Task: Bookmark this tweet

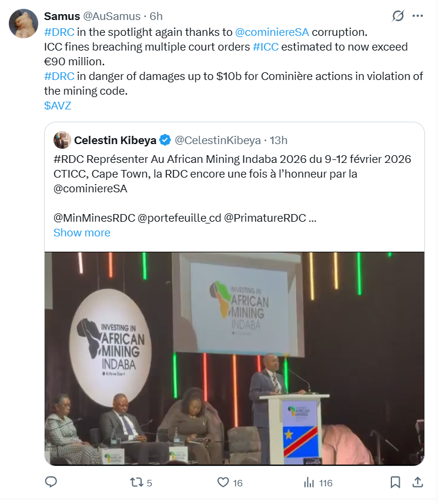Action: pyautogui.click(x=396, y=483)
